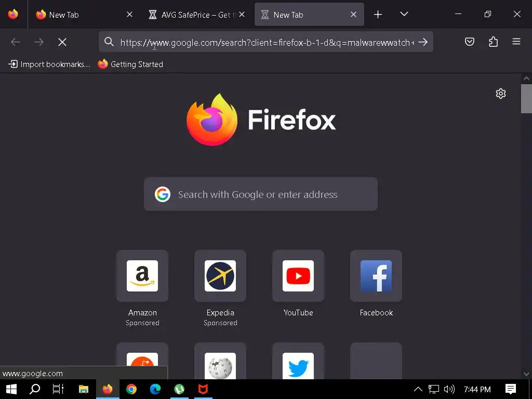Open the Twitter shortcut tile

pyautogui.click(x=298, y=361)
